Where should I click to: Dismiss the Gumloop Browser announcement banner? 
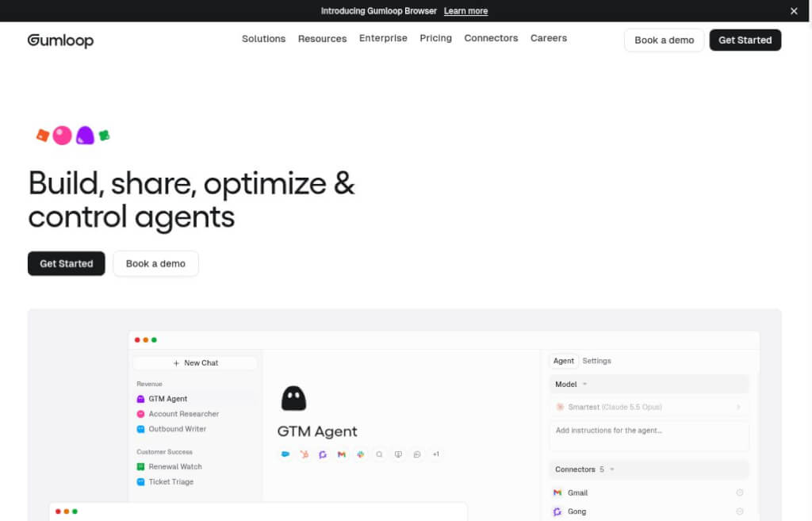[794, 11]
